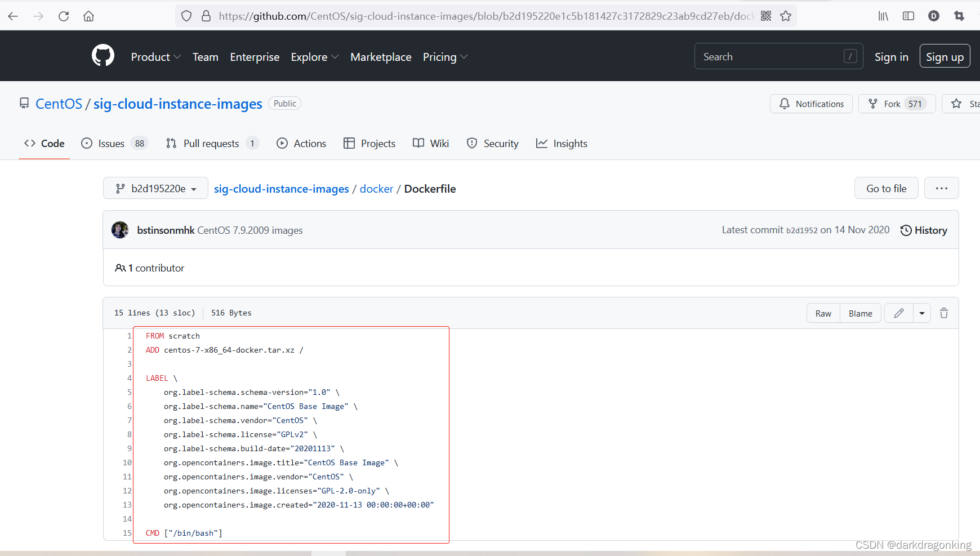Click the 1 contributor text

[x=156, y=268]
